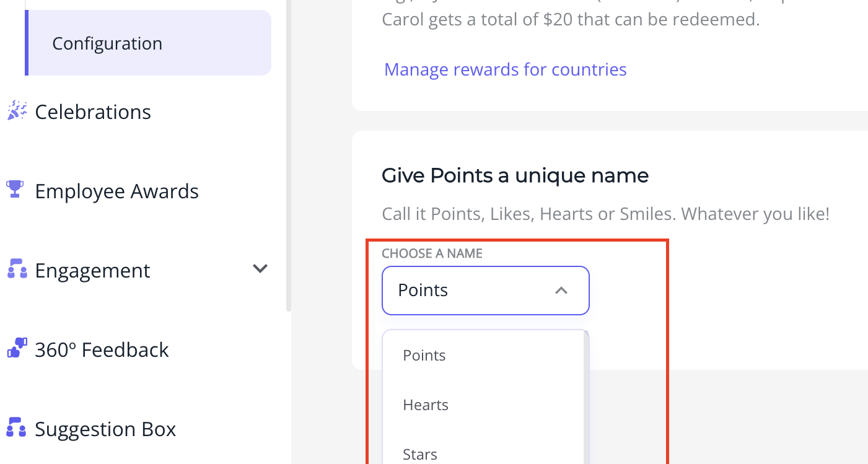Viewport: 868px width, 464px height.
Task: Navigate to the 360° Feedback label
Action: point(102,350)
